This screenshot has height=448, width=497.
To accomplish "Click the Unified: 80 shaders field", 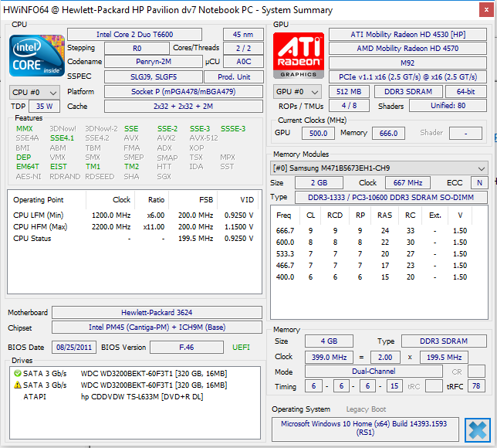I will click(448, 106).
